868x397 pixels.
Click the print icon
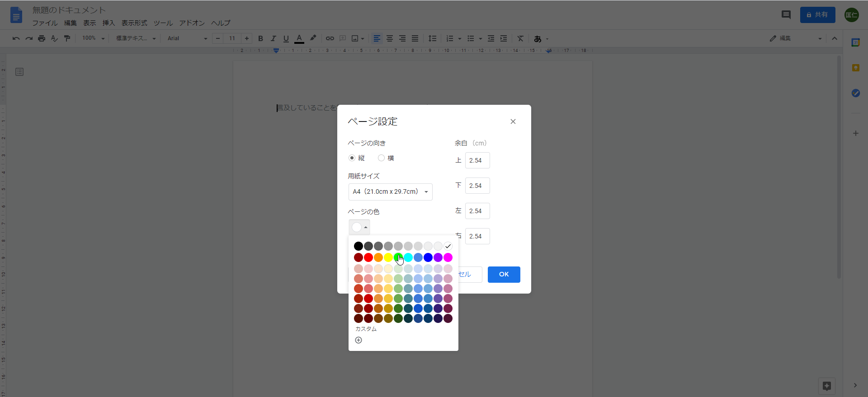[42, 38]
